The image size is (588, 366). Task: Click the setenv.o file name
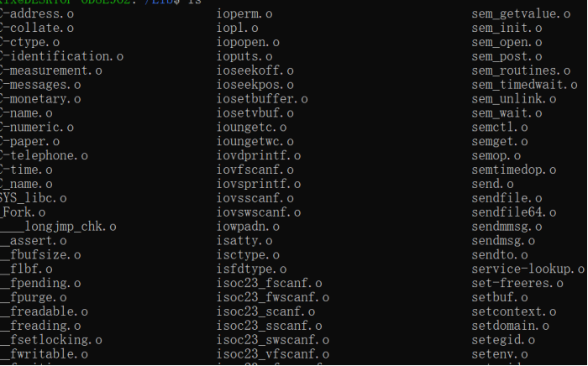pyautogui.click(x=500, y=354)
